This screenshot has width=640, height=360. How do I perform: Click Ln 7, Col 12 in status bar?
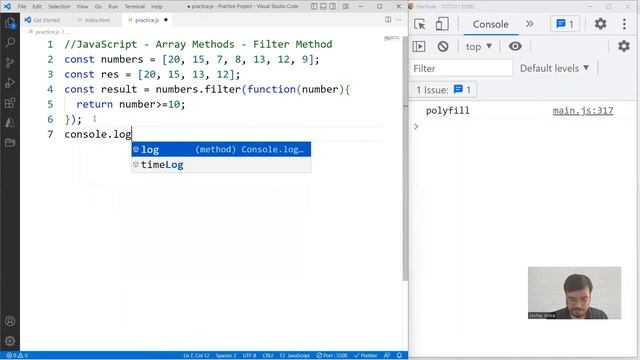pos(196,356)
